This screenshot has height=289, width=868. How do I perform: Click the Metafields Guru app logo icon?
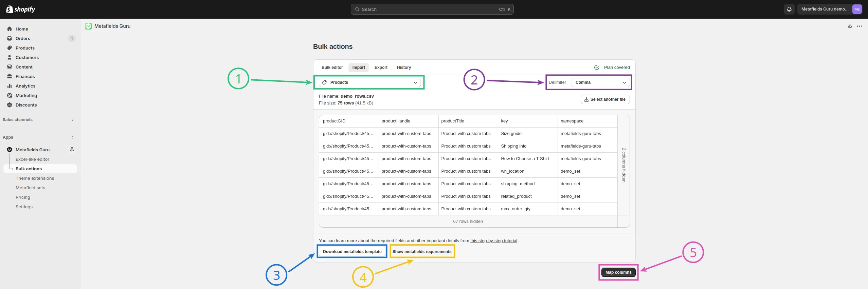coord(88,26)
